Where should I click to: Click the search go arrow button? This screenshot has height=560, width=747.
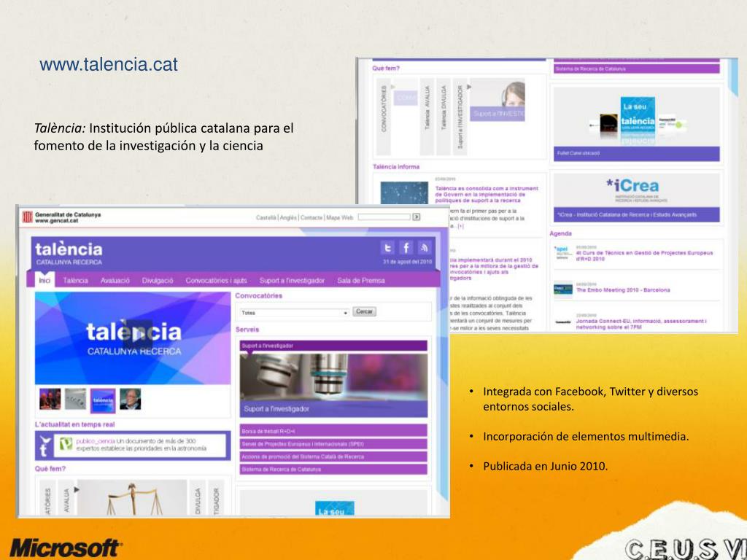(417, 217)
